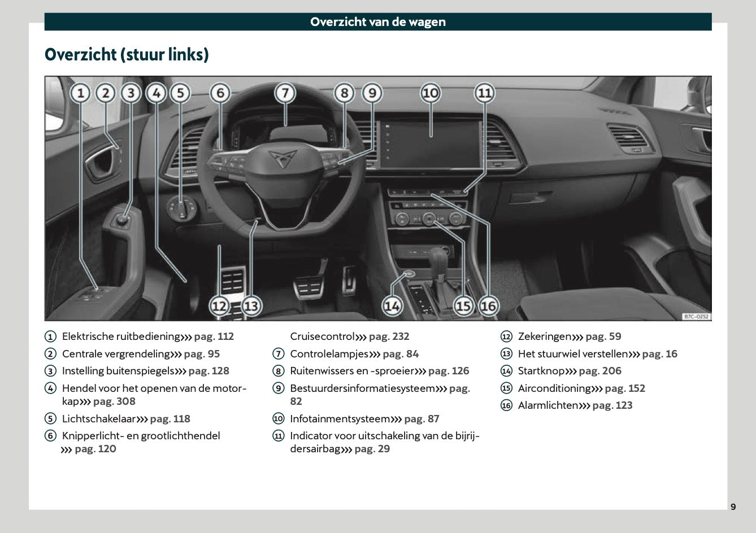This screenshot has width=756, height=533.
Task: Click callout circle 2 in the dashboard photo
Action: point(106,93)
